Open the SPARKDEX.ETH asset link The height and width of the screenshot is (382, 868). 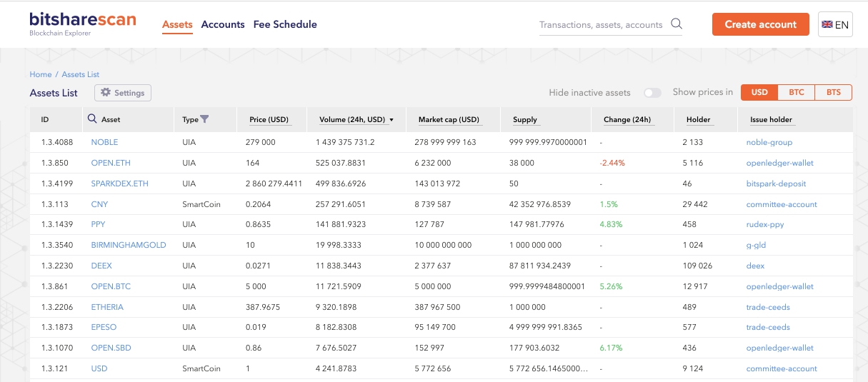(x=119, y=184)
